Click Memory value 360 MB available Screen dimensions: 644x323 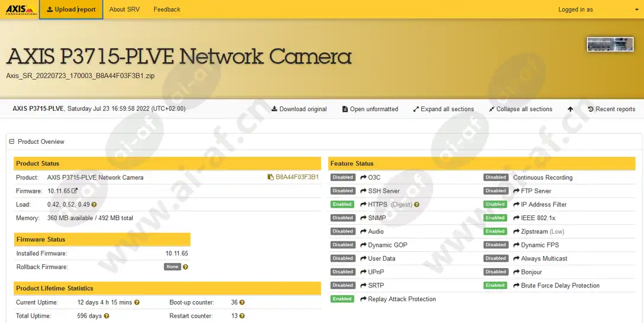[x=90, y=218]
